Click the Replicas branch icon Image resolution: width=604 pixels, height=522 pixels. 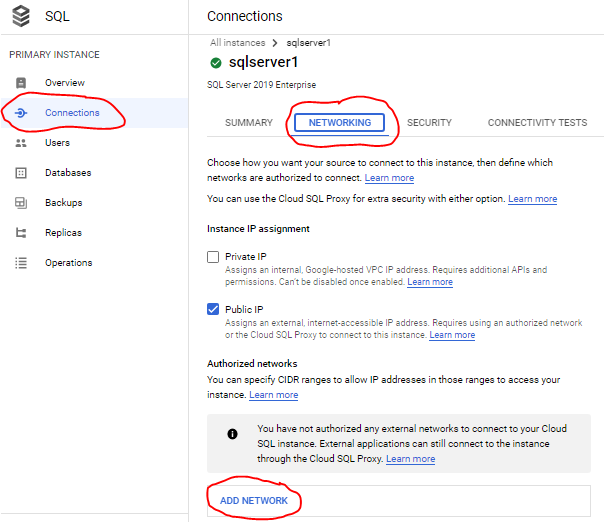[21, 233]
